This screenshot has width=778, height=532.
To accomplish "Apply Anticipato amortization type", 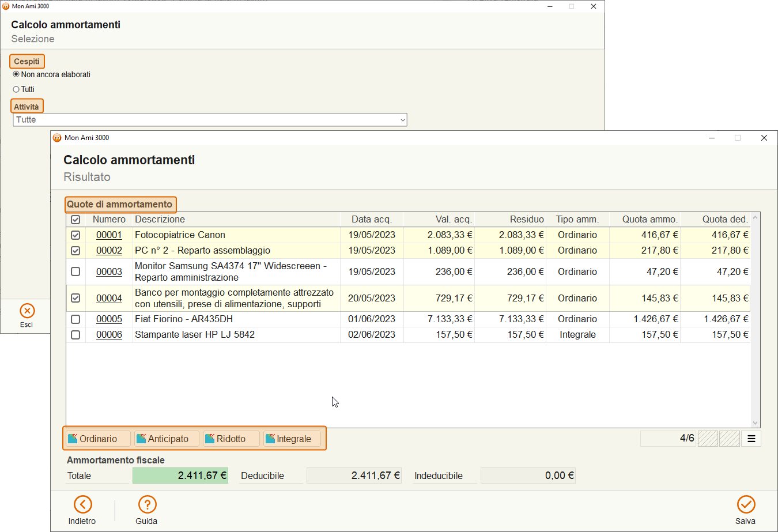I will (x=167, y=439).
